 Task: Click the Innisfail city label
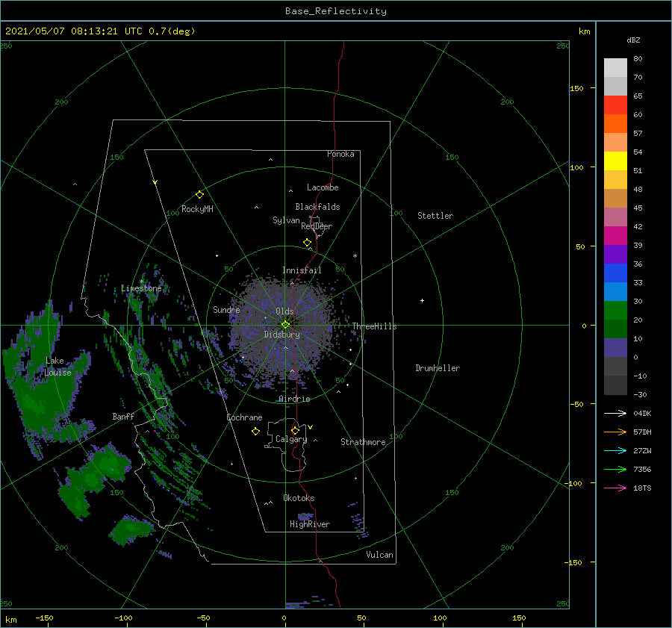point(302,270)
